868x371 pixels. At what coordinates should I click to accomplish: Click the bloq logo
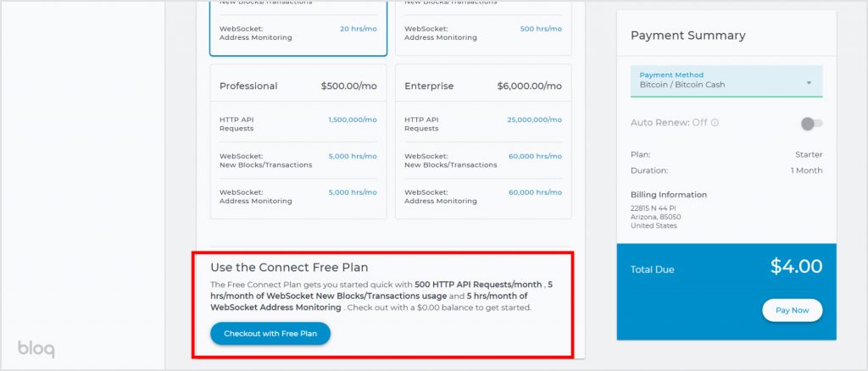click(36, 349)
